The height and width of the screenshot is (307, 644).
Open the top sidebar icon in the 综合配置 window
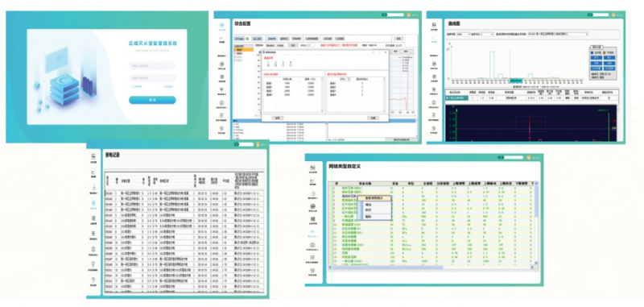click(222, 27)
